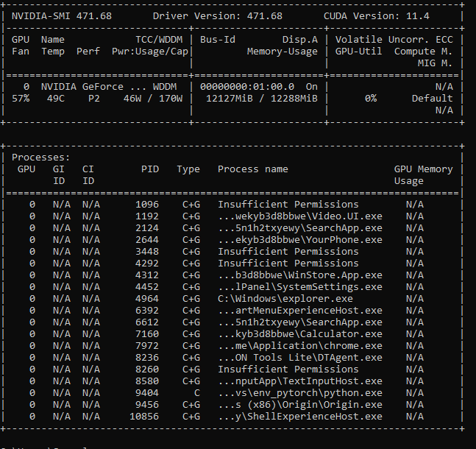Screen dimensions: 476x449
Task: Click the GPU Memory column header
Action: [x=423, y=169]
